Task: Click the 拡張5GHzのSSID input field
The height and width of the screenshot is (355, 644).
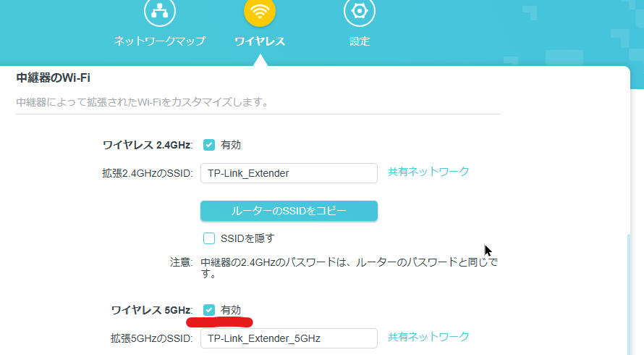Action: click(x=289, y=338)
